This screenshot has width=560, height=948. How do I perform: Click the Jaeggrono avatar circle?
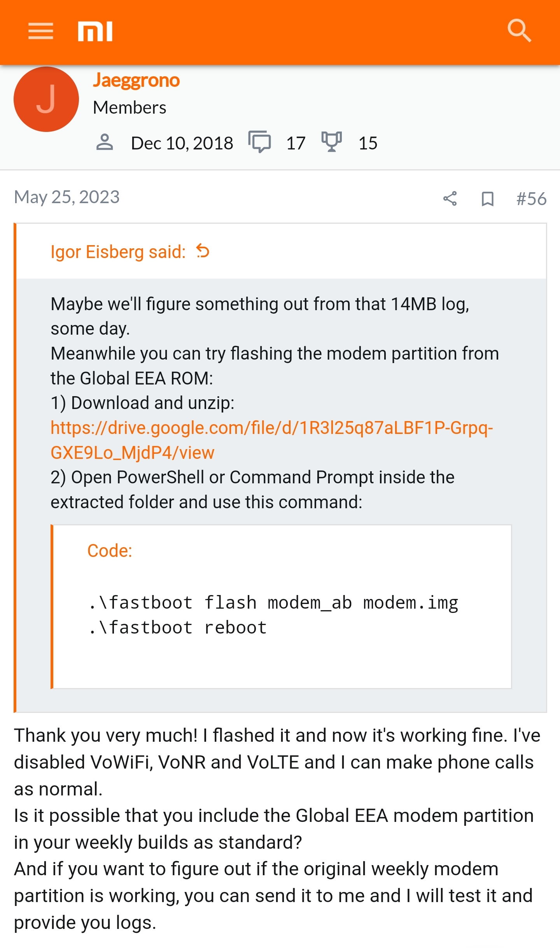coord(46,99)
